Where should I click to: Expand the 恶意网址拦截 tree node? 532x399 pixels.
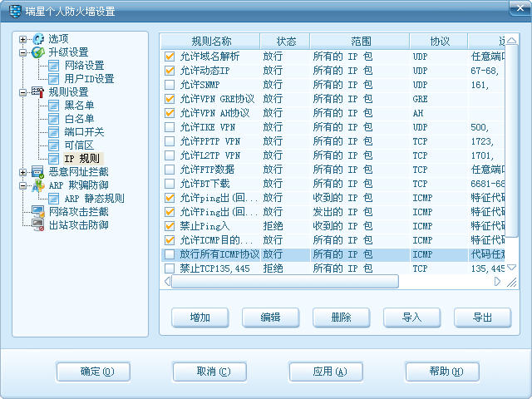pos(22,172)
